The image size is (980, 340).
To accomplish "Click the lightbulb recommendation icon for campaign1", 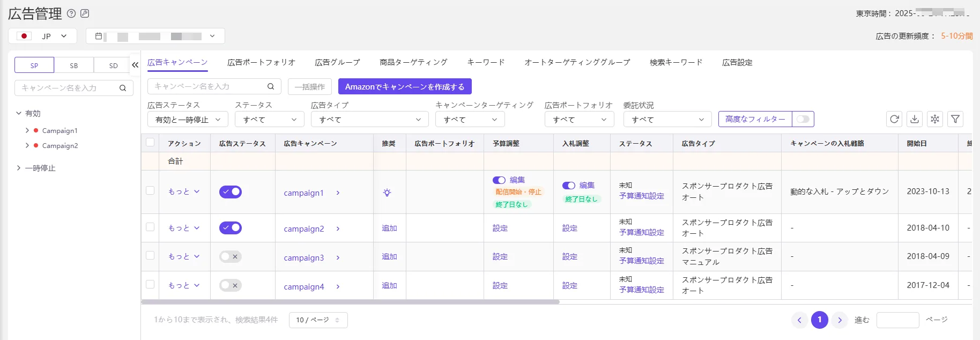I will coord(387,193).
